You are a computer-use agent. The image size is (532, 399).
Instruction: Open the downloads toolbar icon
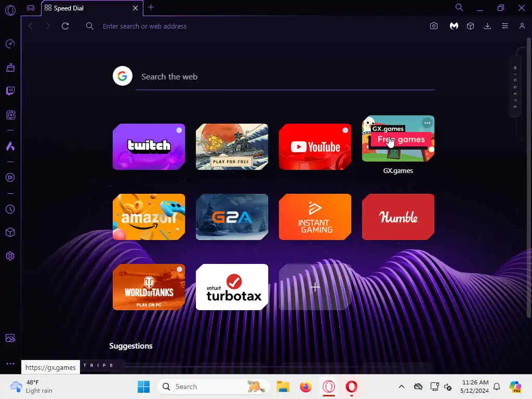[x=487, y=26]
